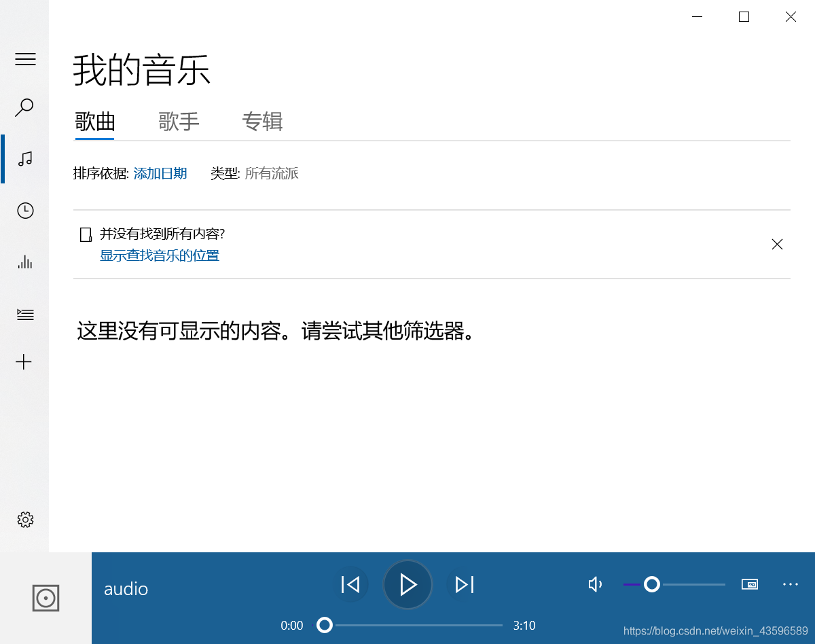Minimize the Groove Music window

(697, 17)
